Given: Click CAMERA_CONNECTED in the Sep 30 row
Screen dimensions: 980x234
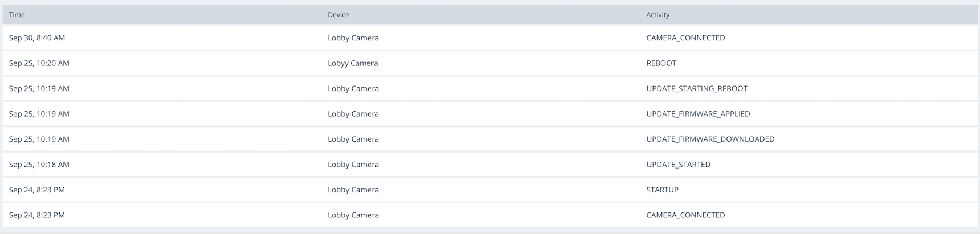Looking at the screenshot, I should pos(685,38).
